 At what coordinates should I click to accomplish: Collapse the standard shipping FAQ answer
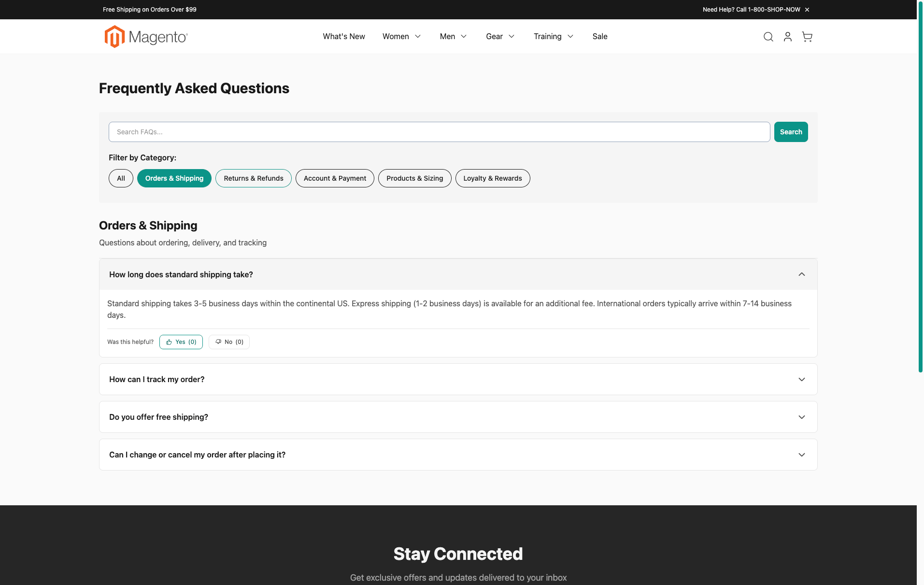(801, 274)
